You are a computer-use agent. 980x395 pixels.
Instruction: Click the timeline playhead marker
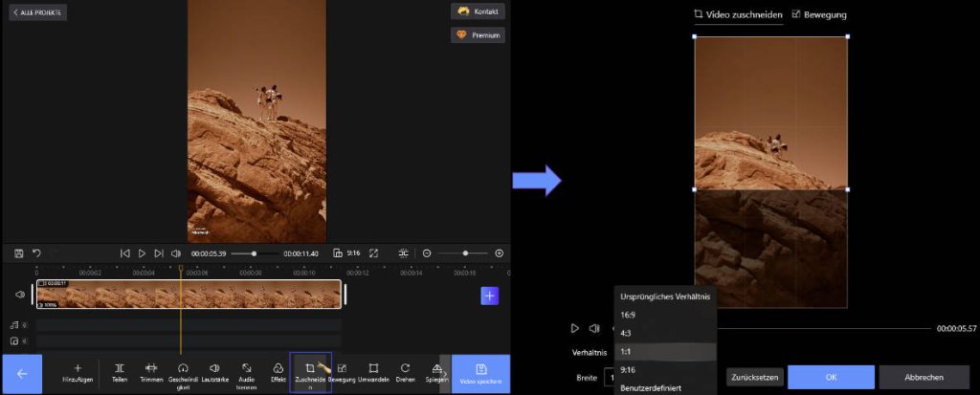pyautogui.click(x=181, y=268)
